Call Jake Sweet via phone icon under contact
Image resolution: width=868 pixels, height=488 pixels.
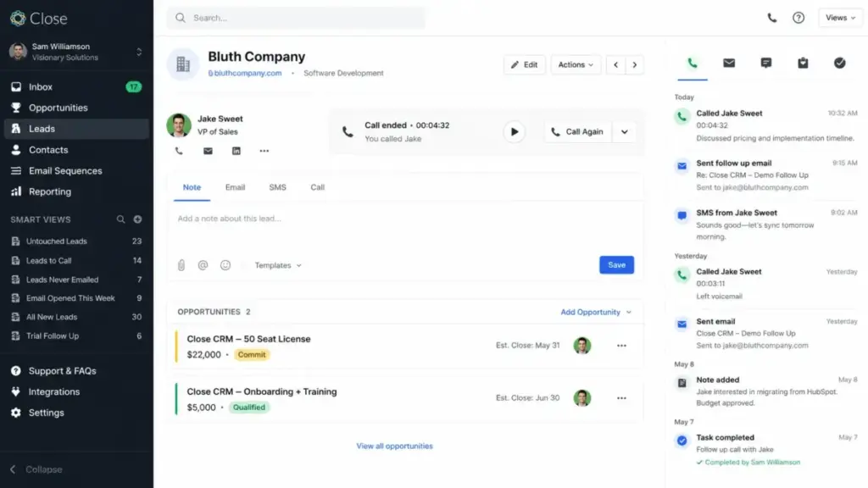click(x=179, y=151)
